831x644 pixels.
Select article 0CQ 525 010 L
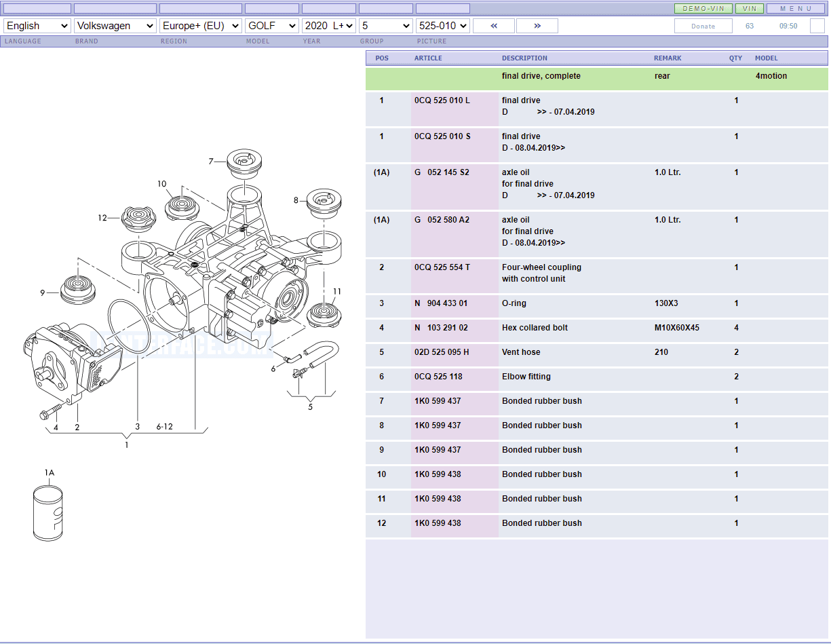442,100
